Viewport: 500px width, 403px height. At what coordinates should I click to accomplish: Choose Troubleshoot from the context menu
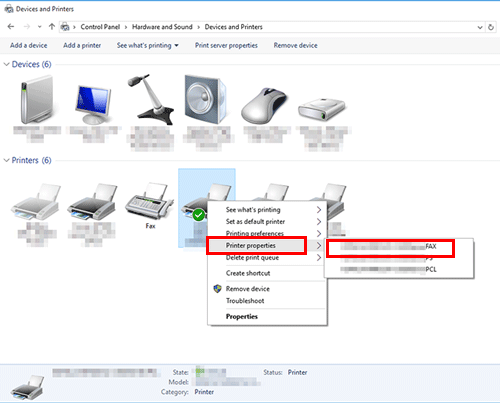[x=245, y=301]
